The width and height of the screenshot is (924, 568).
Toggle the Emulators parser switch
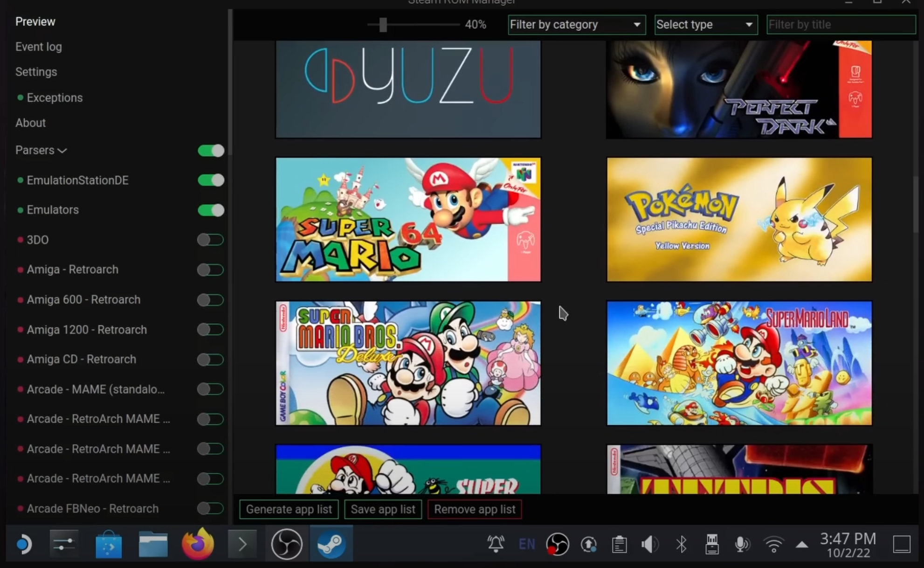(211, 210)
